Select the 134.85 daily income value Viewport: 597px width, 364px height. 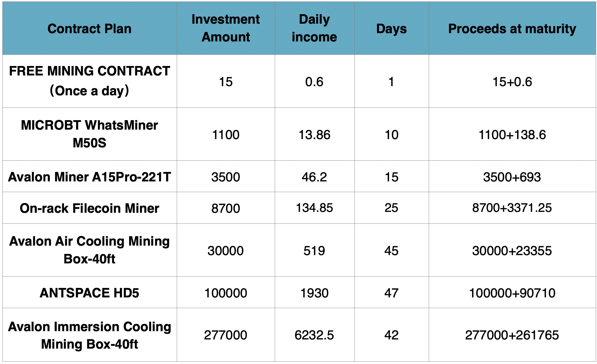coord(314,208)
